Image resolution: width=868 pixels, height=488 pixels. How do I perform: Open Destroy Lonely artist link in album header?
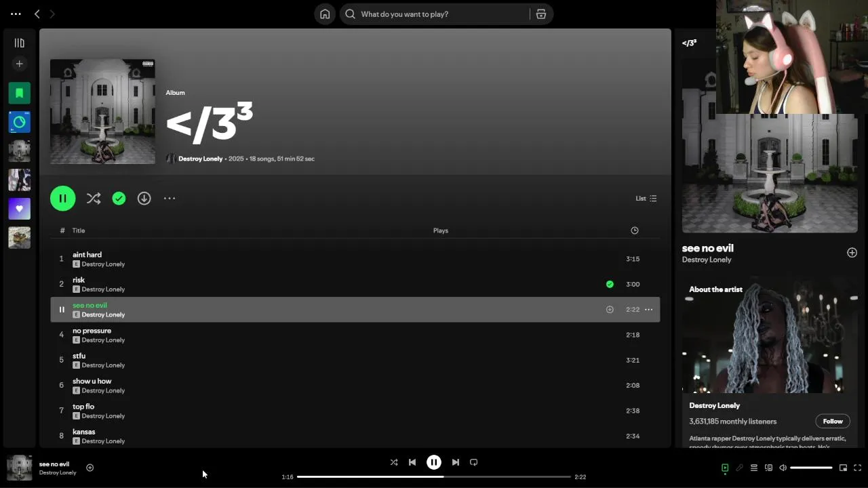point(200,159)
